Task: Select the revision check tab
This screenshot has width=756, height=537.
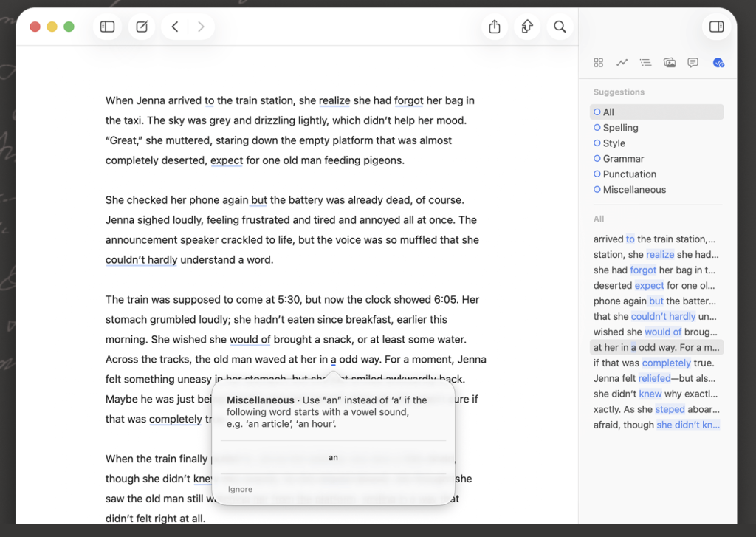Action: (x=718, y=63)
